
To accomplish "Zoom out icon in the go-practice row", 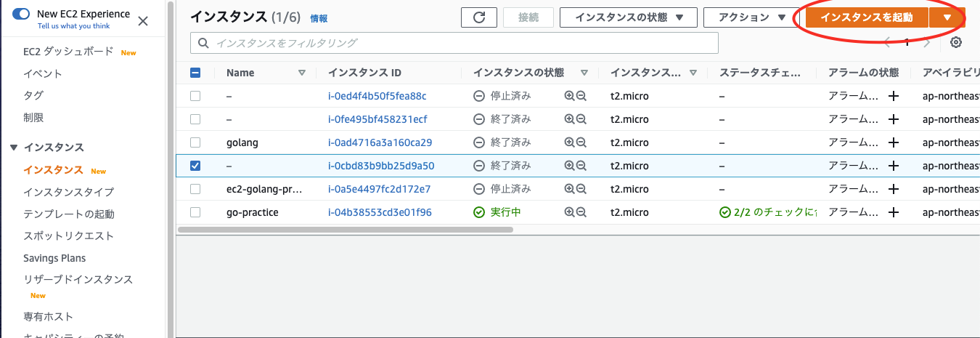I will (581, 212).
